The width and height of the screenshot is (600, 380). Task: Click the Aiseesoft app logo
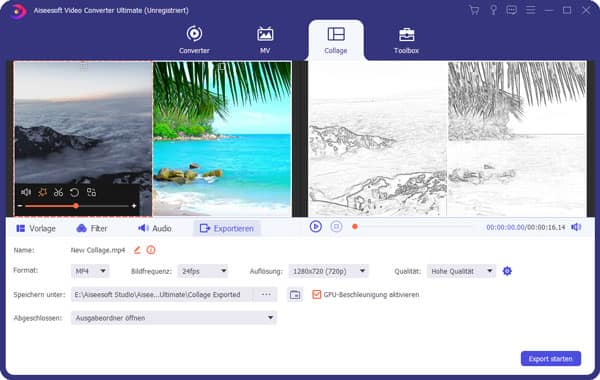tap(17, 11)
